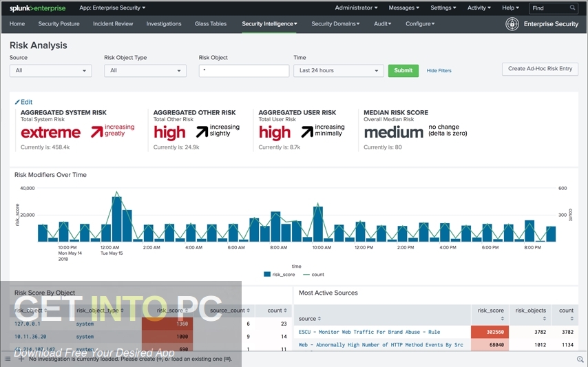Image resolution: width=588 pixels, height=367 pixels.
Task: Open the Administrator menu
Action: click(356, 8)
